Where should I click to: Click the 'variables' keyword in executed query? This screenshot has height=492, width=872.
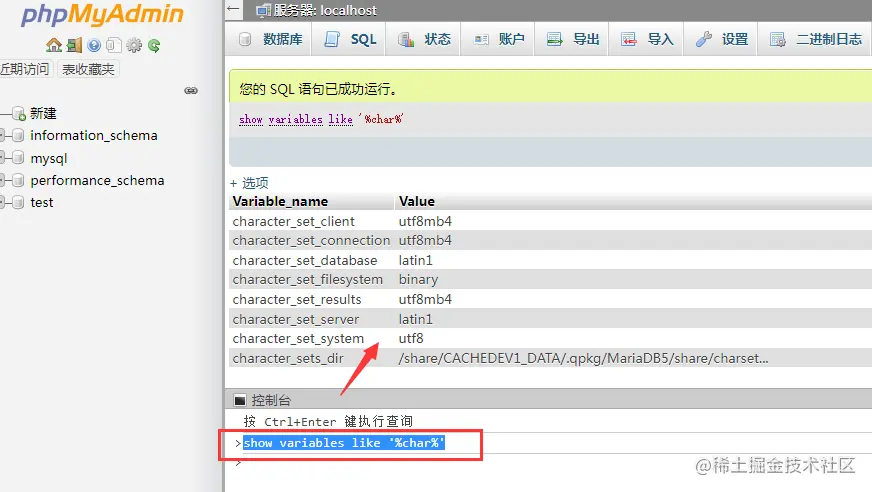point(295,119)
